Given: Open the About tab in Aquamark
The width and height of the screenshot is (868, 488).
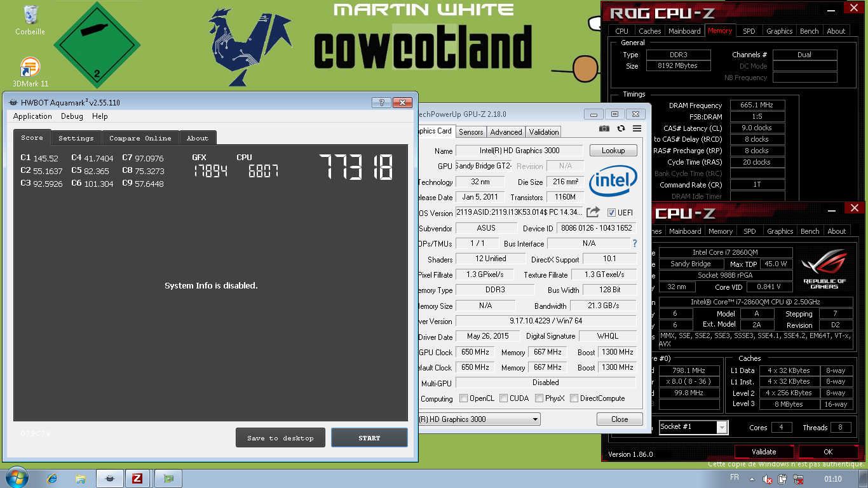Looking at the screenshot, I should (x=198, y=138).
